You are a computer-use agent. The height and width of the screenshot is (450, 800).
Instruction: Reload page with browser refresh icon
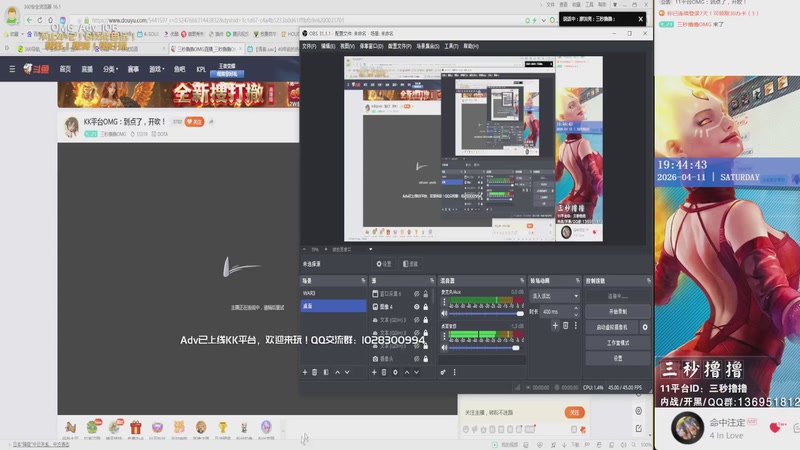tap(40, 20)
